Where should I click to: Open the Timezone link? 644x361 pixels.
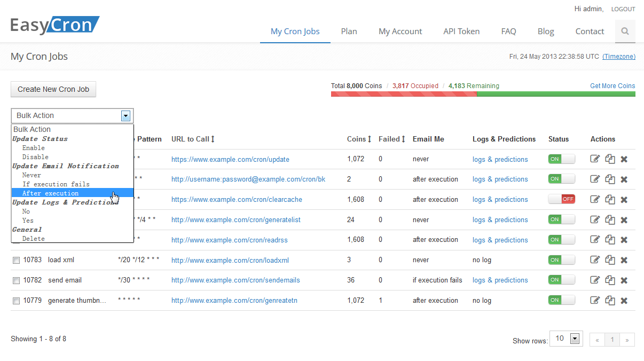tap(619, 57)
